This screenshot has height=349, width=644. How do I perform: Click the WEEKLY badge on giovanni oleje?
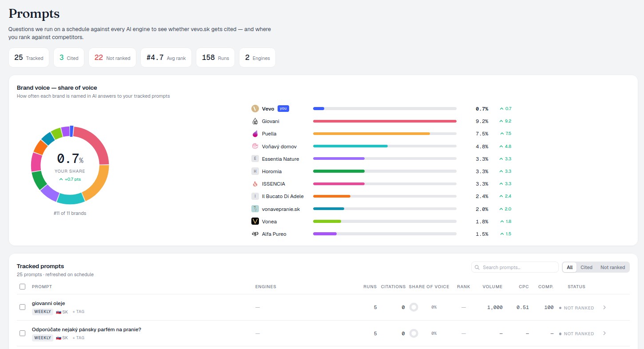[x=43, y=312]
